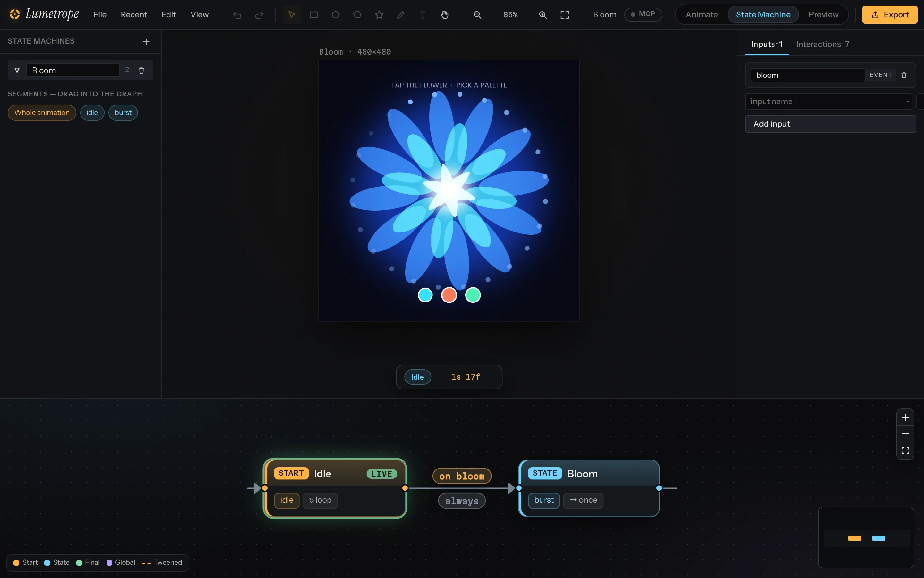Select the pen drawing tool
The image size is (924, 578).
401,15
